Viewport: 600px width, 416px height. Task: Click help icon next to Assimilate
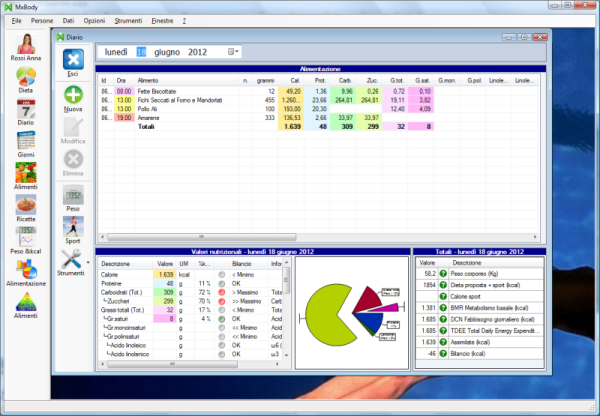point(443,342)
